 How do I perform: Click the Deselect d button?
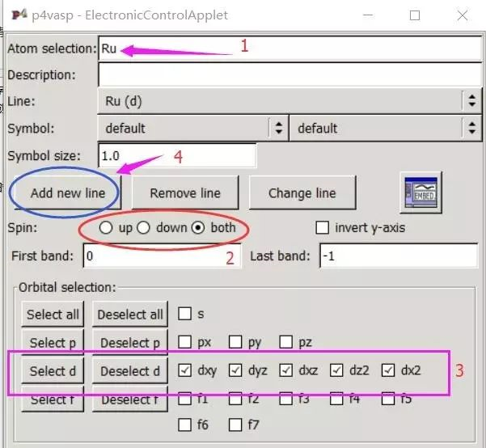130,371
